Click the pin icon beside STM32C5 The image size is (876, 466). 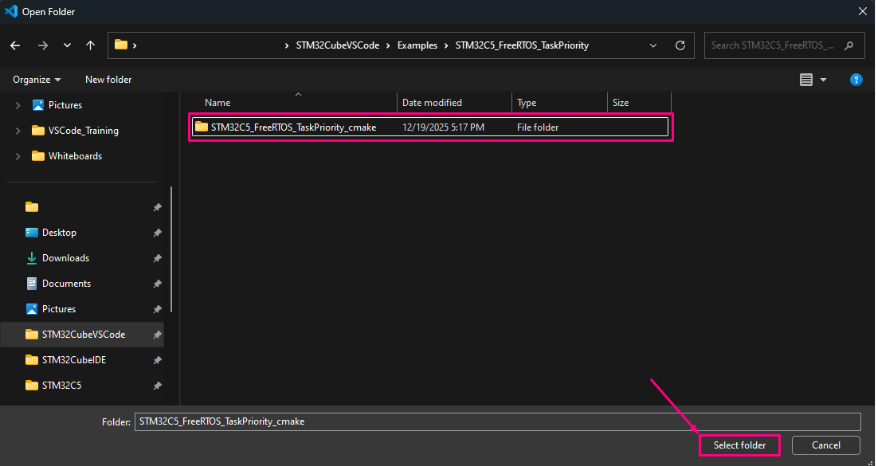tap(158, 386)
